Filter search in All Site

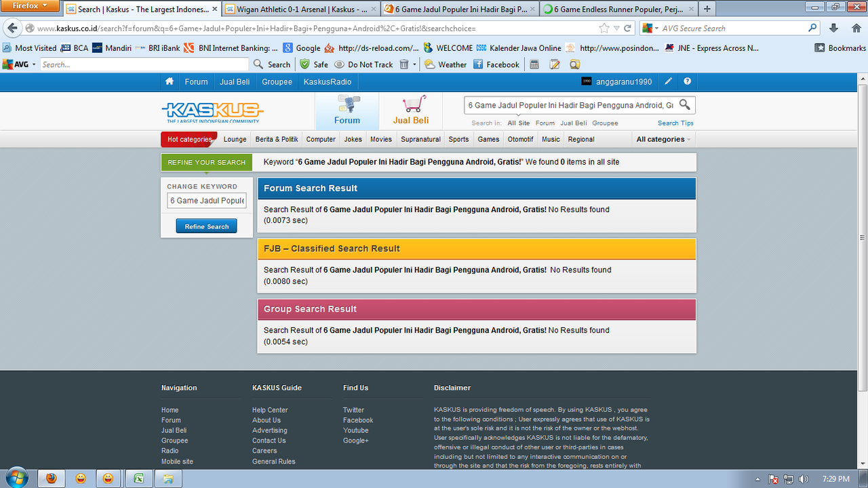click(519, 123)
